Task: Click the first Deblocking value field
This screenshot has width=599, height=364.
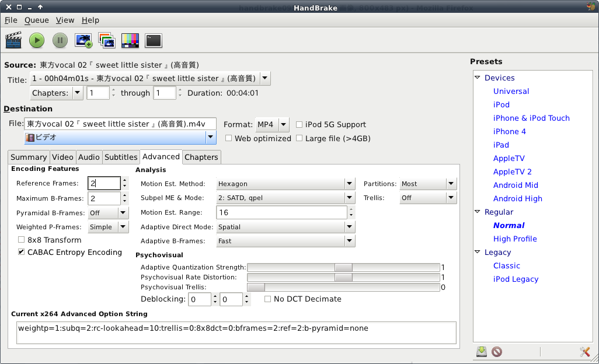Action: click(x=200, y=299)
